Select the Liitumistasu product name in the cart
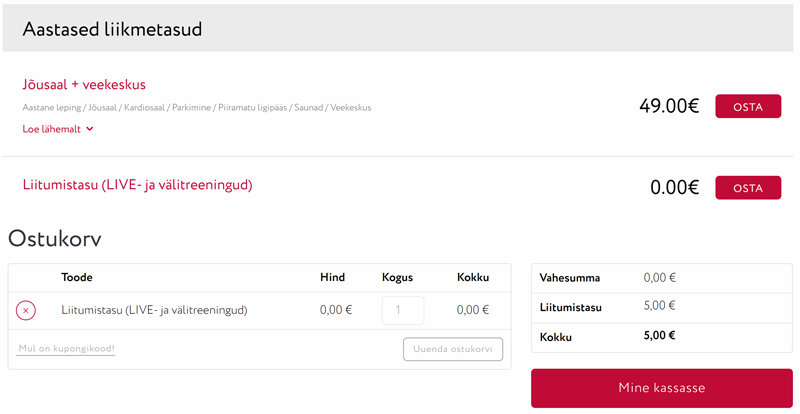Screen dimensions: 800x414 pyautogui.click(x=154, y=310)
